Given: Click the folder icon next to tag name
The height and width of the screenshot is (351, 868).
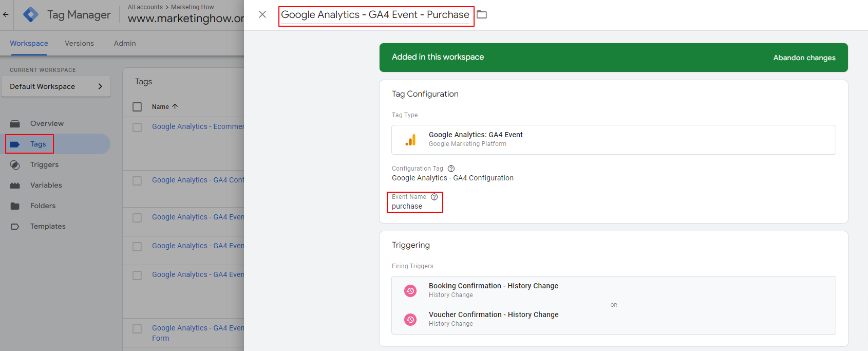Looking at the screenshot, I should (482, 14).
